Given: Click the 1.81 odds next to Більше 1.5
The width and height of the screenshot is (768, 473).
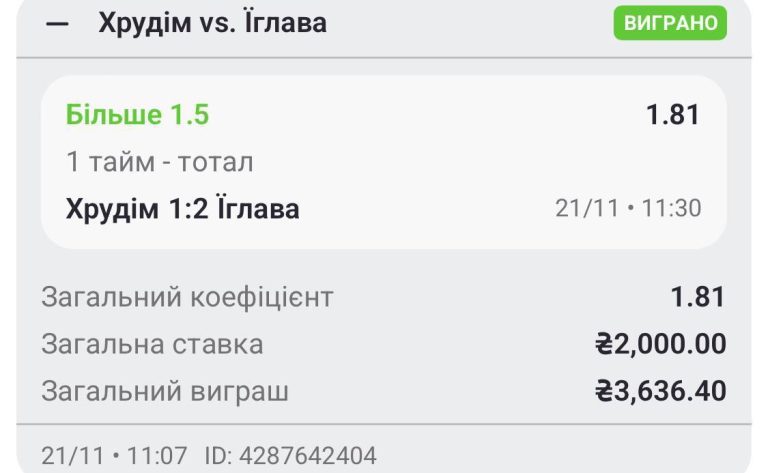Looking at the screenshot, I should [x=672, y=115].
